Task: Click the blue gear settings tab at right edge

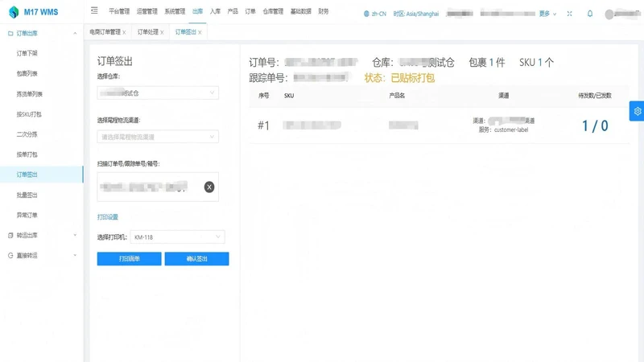Action: tap(637, 111)
